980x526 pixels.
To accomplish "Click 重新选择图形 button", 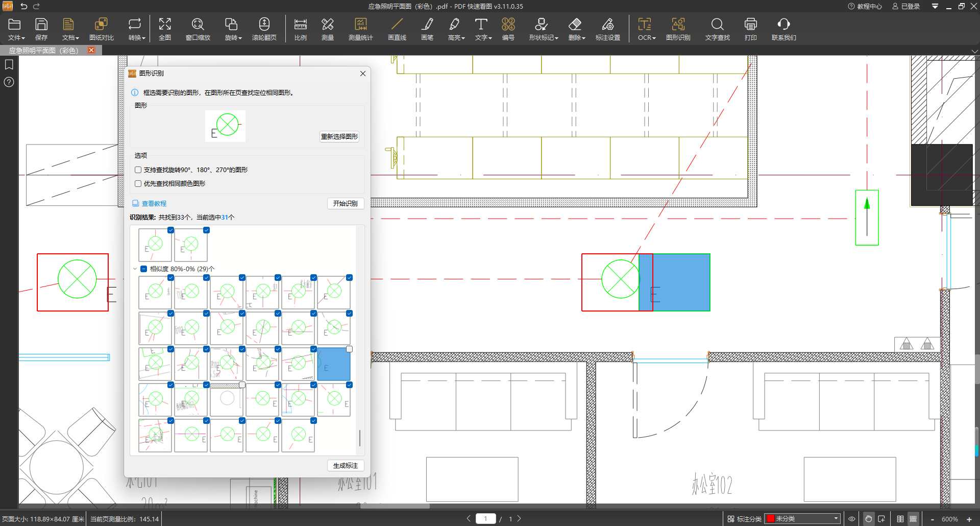I will (x=339, y=136).
